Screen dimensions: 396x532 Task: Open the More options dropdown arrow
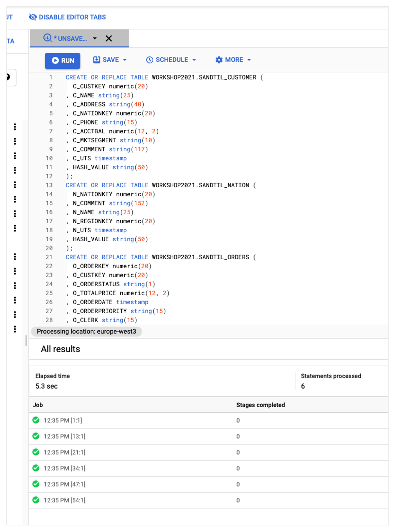tap(249, 60)
